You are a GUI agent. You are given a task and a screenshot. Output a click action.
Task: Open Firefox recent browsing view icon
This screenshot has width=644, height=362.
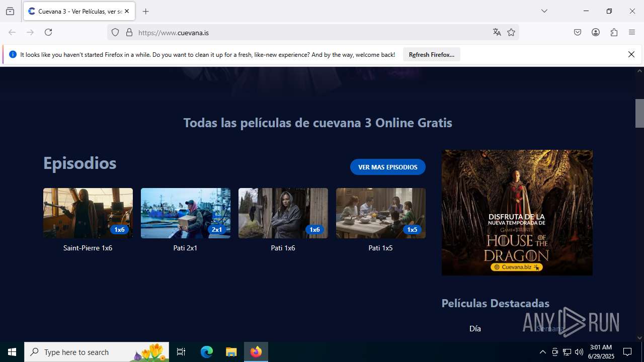click(10, 11)
